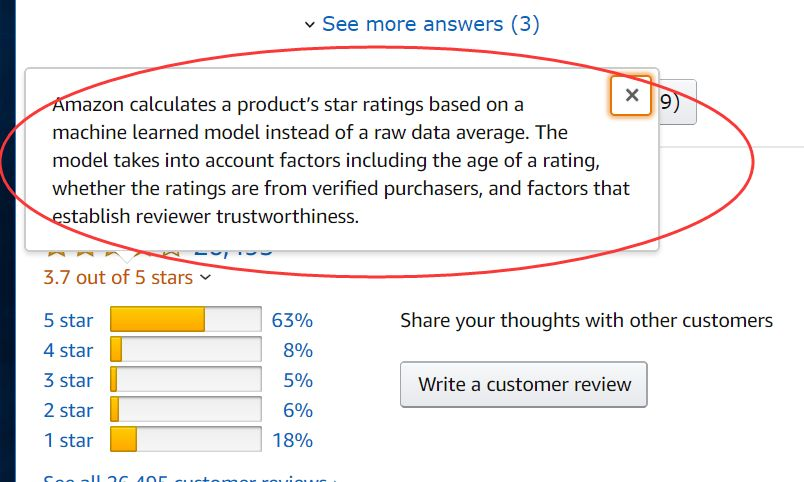Click the chevron before See more answers
The height and width of the screenshot is (482, 804).
point(309,25)
